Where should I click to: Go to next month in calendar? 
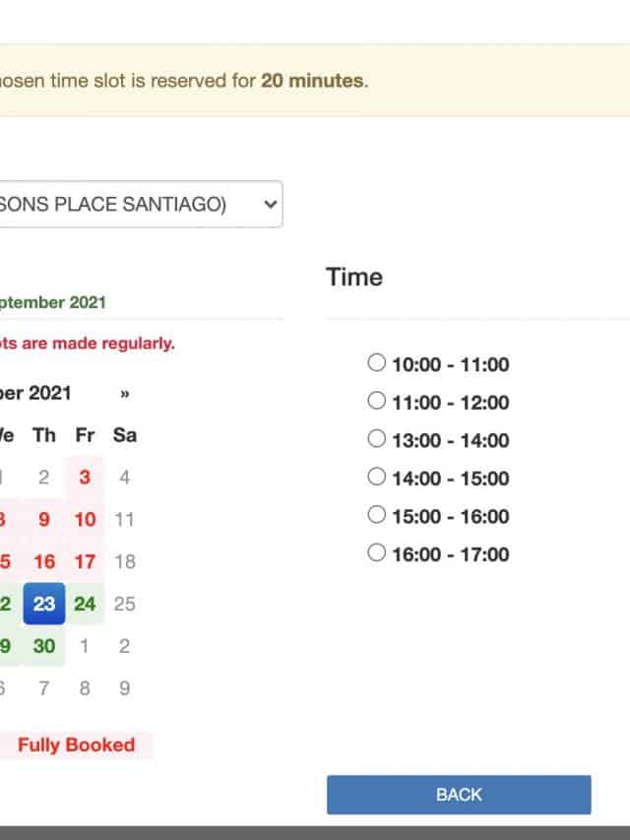(x=125, y=394)
